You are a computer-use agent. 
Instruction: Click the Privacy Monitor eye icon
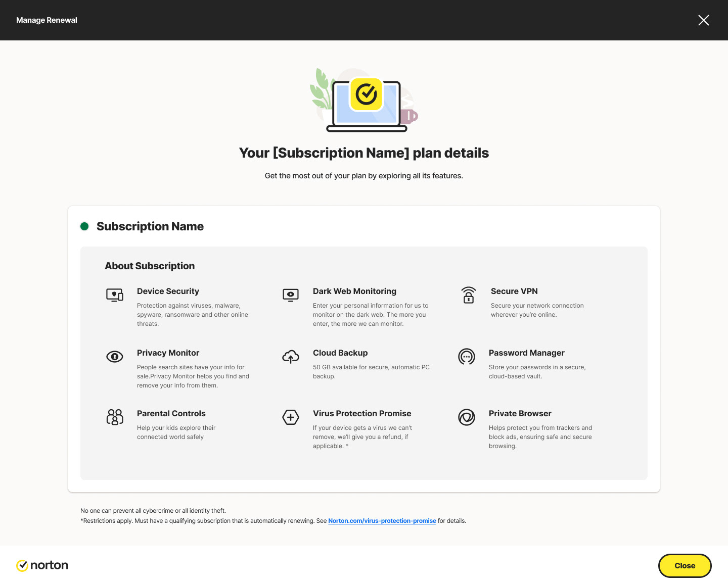point(115,357)
